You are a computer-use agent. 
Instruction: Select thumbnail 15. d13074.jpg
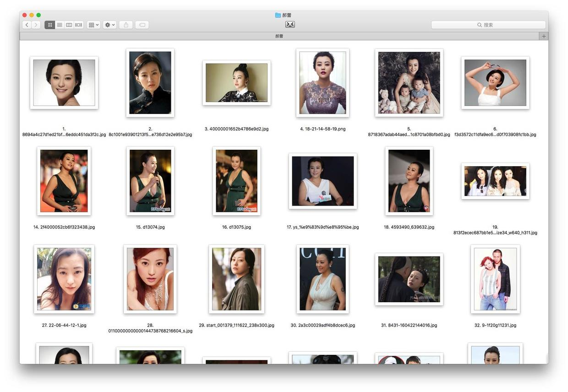tap(150, 181)
